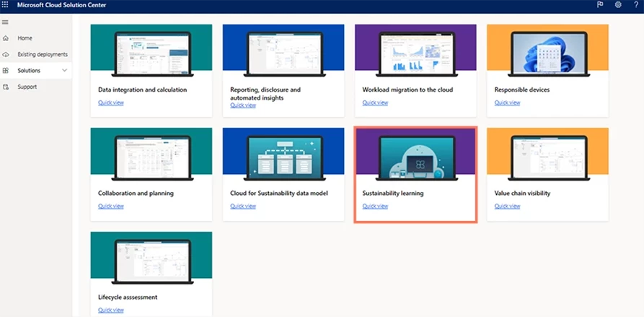Select Existing deployments in navigation
This screenshot has height=317, width=644.
(43, 54)
